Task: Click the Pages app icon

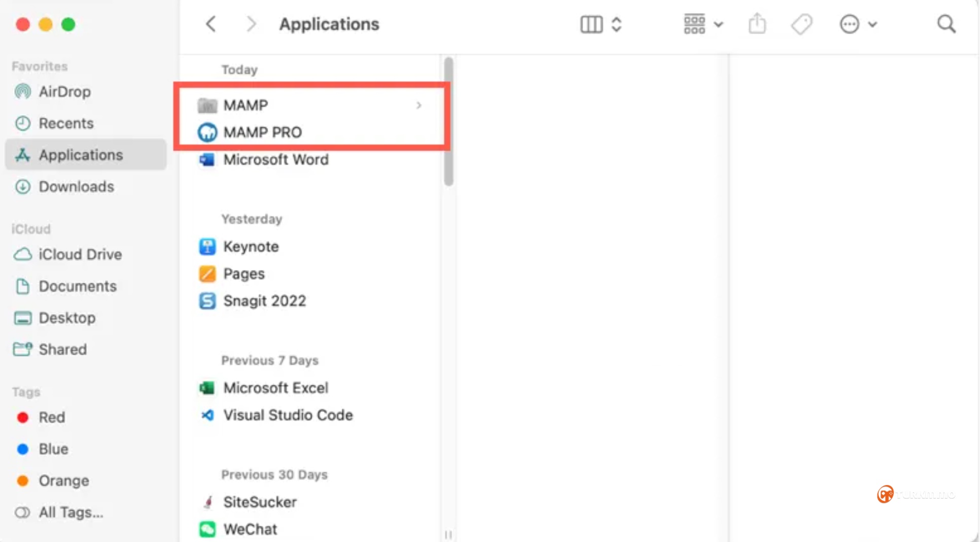Action: coord(207,274)
